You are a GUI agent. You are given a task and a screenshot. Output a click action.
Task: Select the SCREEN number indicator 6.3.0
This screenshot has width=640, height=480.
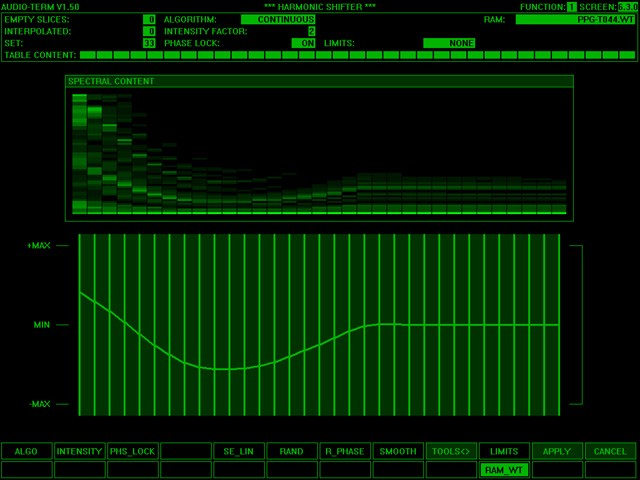pos(629,7)
